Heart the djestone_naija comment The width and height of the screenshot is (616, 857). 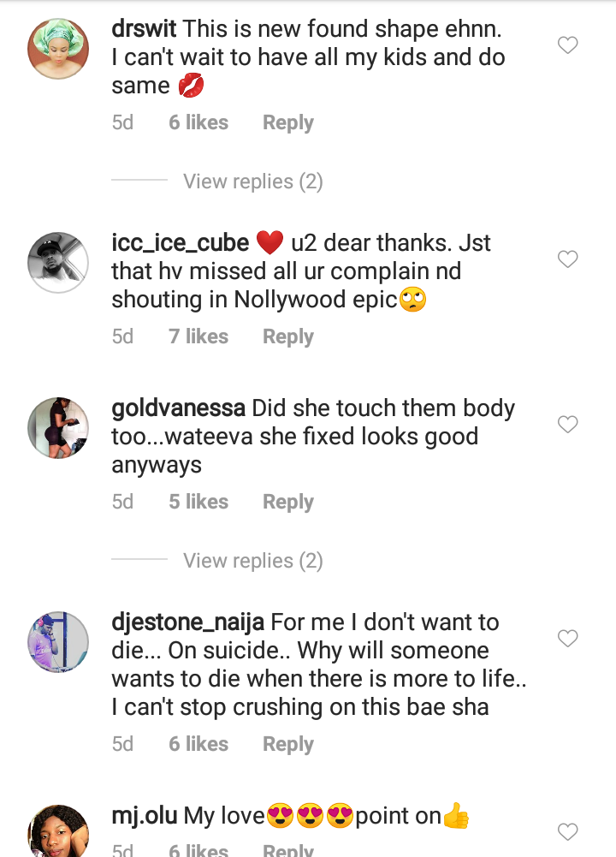pyautogui.click(x=568, y=638)
